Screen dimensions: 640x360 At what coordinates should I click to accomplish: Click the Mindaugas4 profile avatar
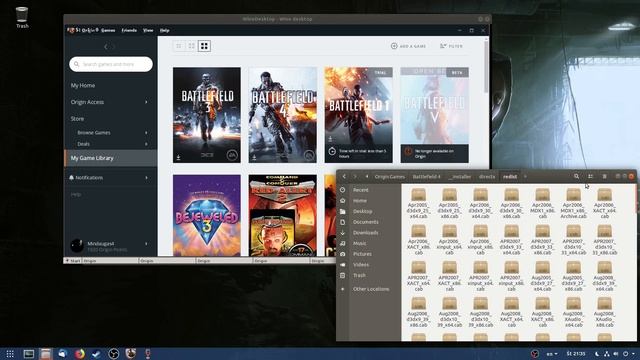[77, 245]
